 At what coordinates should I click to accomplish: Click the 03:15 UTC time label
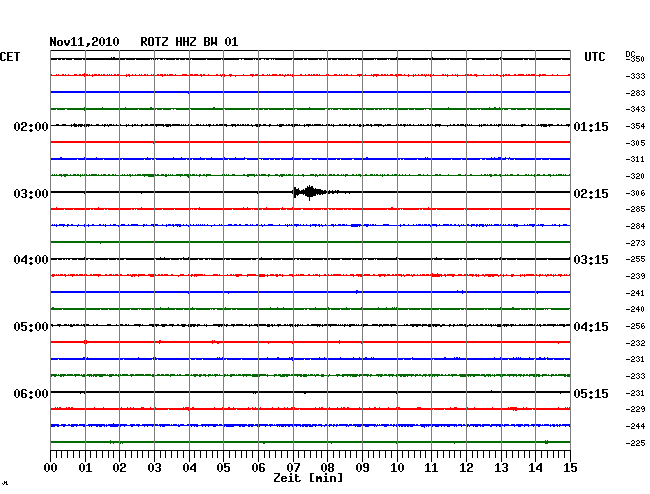point(591,260)
